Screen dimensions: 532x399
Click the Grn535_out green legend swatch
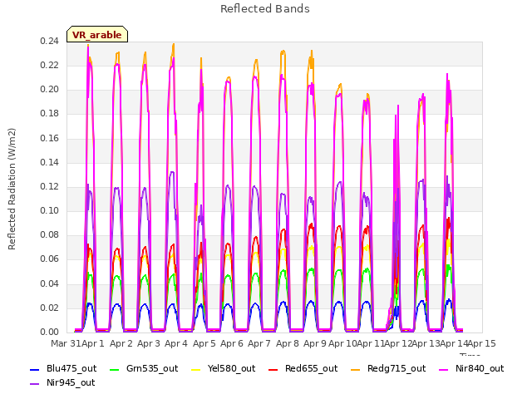115,369
